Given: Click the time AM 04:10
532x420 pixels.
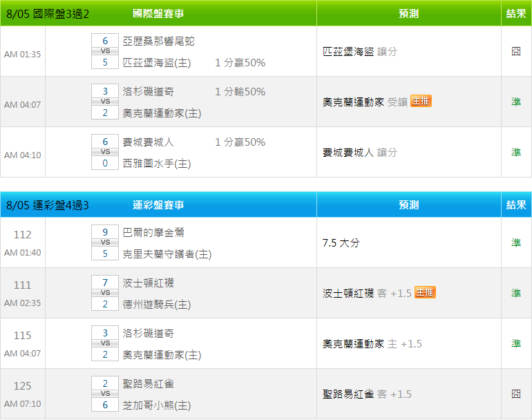Looking at the screenshot, I should (22, 155).
